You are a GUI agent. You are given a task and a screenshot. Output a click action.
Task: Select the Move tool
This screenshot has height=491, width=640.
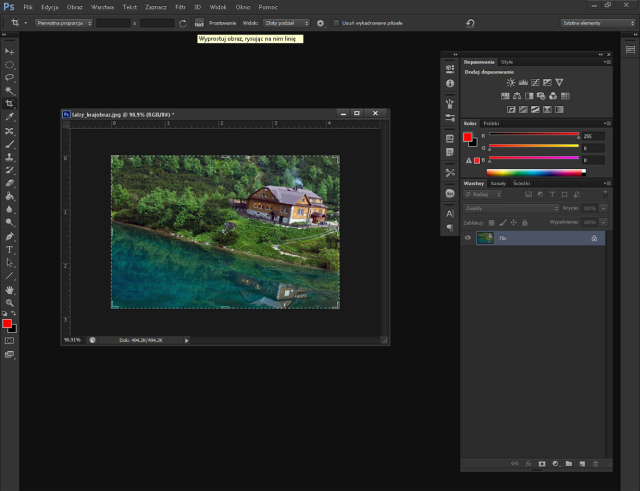click(x=9, y=51)
